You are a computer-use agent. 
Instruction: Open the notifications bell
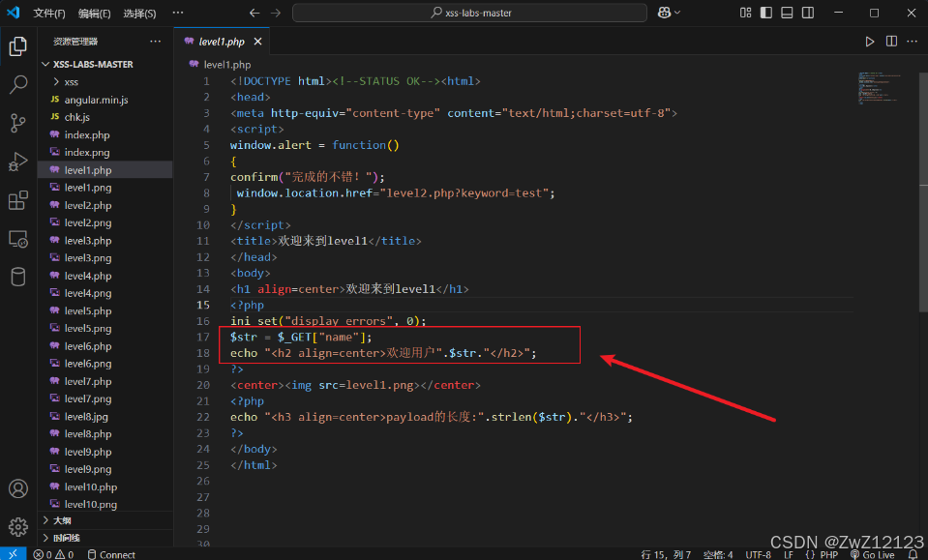pos(913,554)
